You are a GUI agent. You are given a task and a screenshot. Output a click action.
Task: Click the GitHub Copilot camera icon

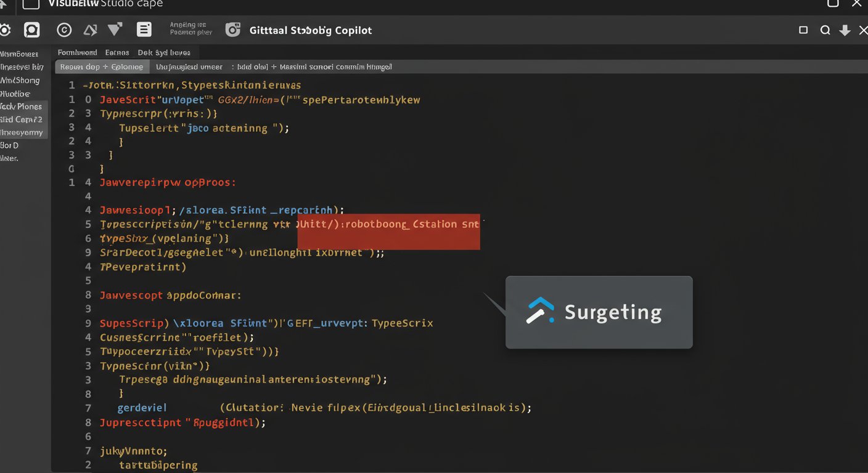click(232, 29)
